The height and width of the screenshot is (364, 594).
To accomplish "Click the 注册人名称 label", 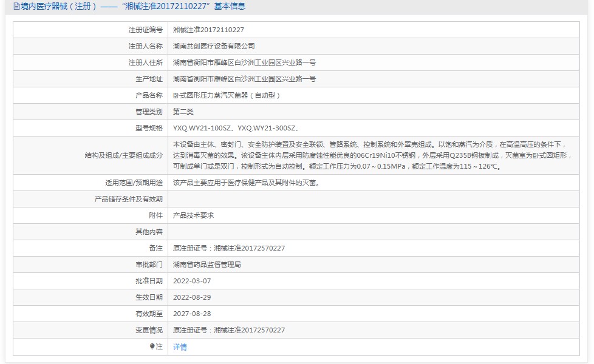I will pos(146,46).
